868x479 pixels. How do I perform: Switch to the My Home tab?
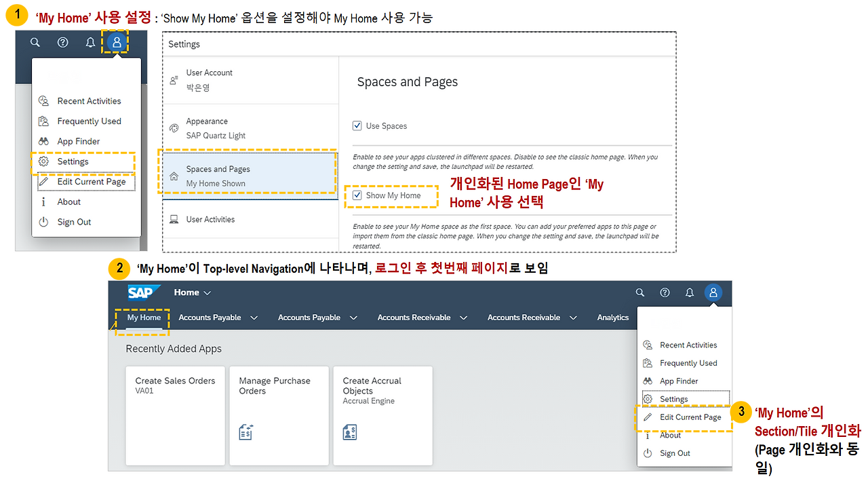coord(142,317)
